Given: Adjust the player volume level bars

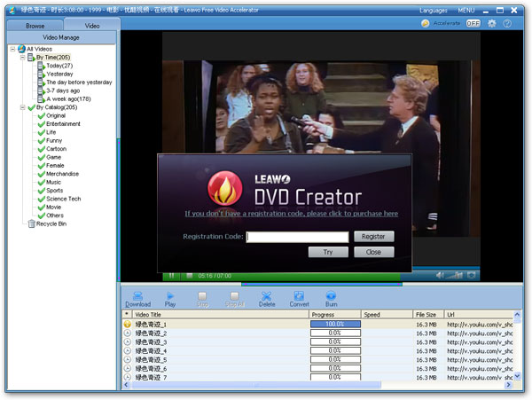Looking at the screenshot, I should [x=455, y=275].
